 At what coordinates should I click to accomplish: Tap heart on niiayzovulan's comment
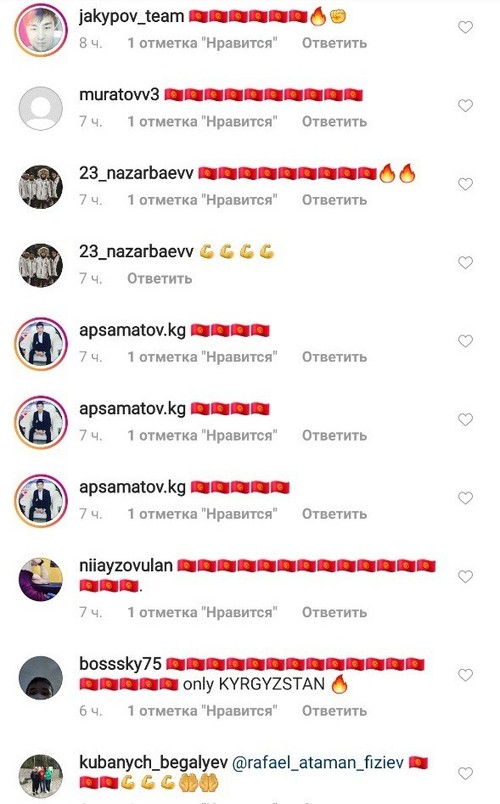[x=465, y=577]
